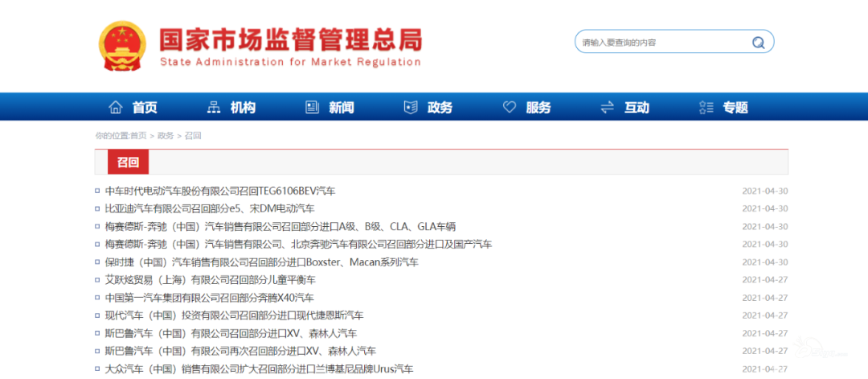Click the 服务 heart icon

[510, 107]
